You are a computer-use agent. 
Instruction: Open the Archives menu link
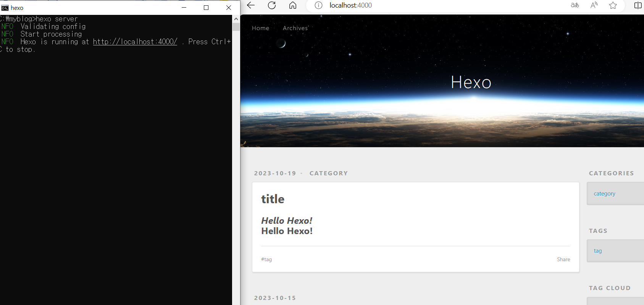pos(295,28)
